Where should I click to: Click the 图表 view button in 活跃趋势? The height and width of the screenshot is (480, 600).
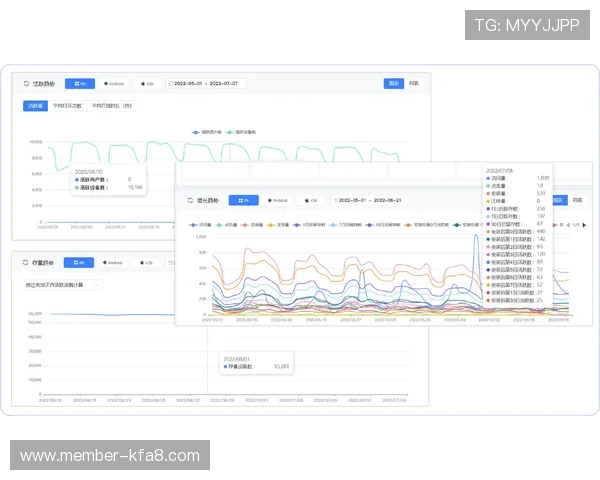click(394, 84)
